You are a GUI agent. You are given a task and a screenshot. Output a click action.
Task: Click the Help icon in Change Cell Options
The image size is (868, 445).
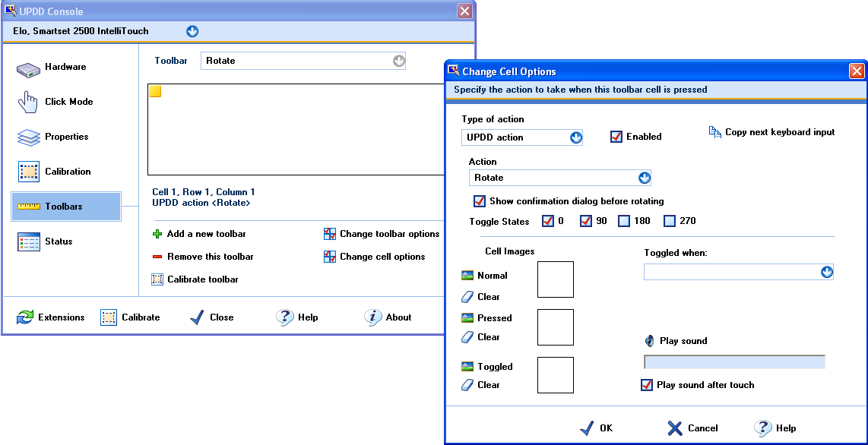click(x=763, y=428)
